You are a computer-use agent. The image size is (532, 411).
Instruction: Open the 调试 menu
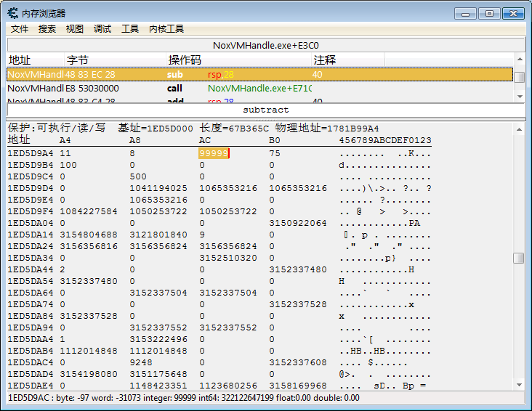(x=102, y=29)
